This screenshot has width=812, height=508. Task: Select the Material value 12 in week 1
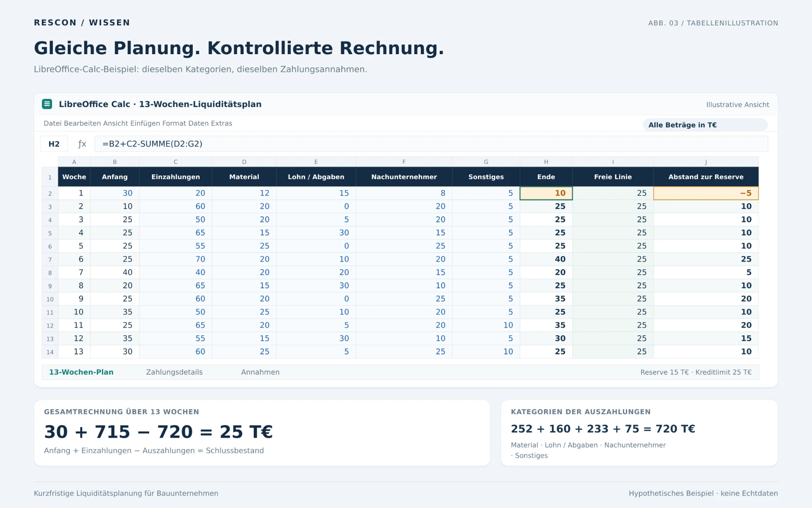coord(244,193)
